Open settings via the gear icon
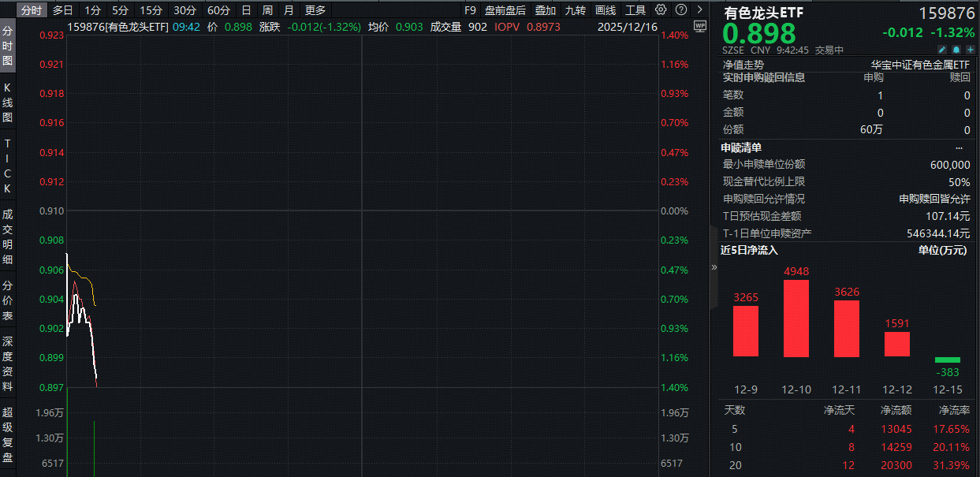980x477 pixels. tap(661, 10)
